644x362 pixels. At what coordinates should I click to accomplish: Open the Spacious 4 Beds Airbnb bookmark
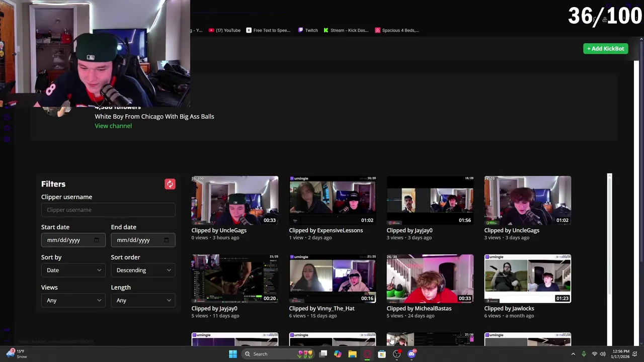click(x=397, y=30)
